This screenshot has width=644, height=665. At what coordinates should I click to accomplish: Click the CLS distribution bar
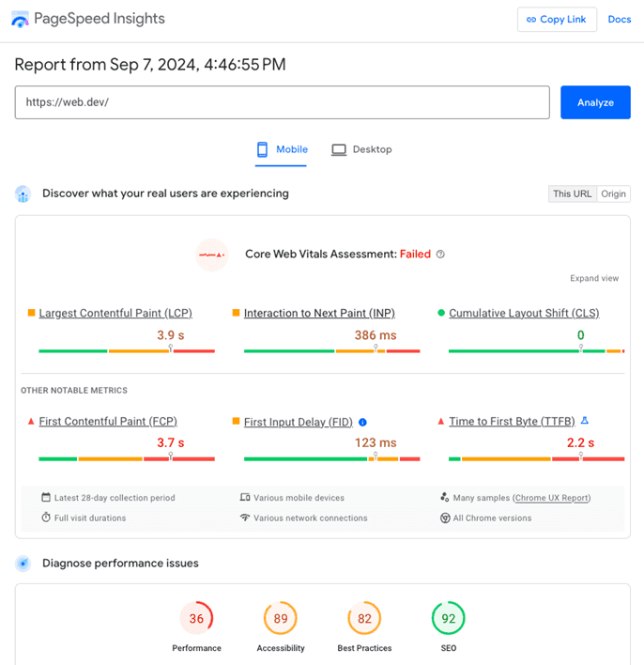click(x=536, y=351)
